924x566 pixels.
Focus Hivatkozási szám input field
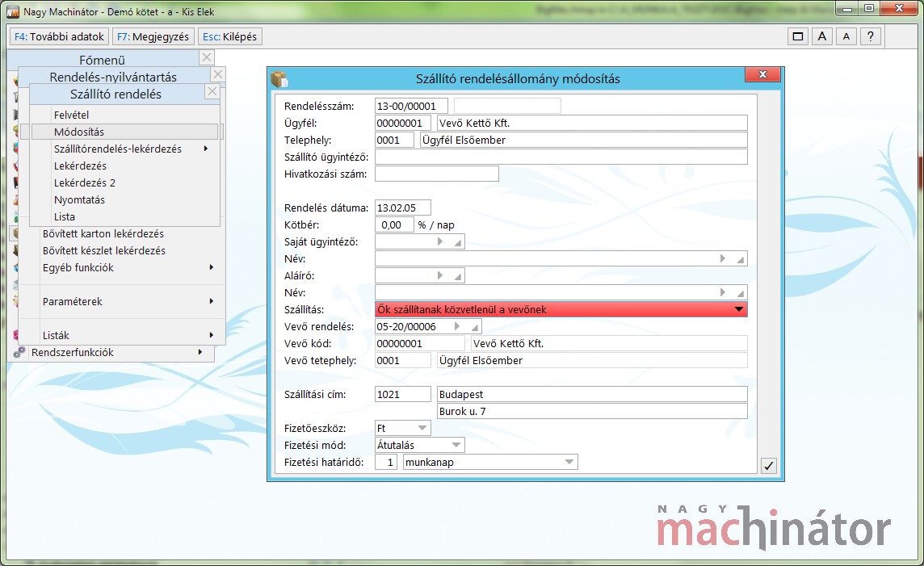pos(437,174)
